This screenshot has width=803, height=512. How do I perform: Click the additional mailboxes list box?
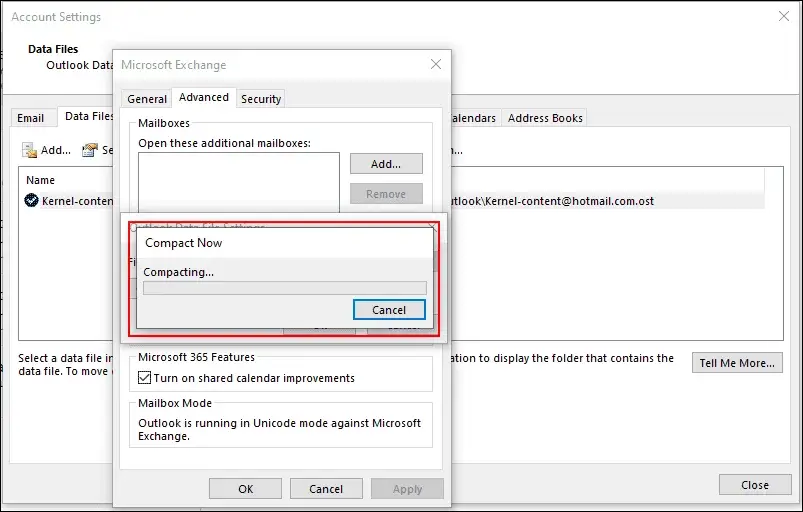click(239, 182)
